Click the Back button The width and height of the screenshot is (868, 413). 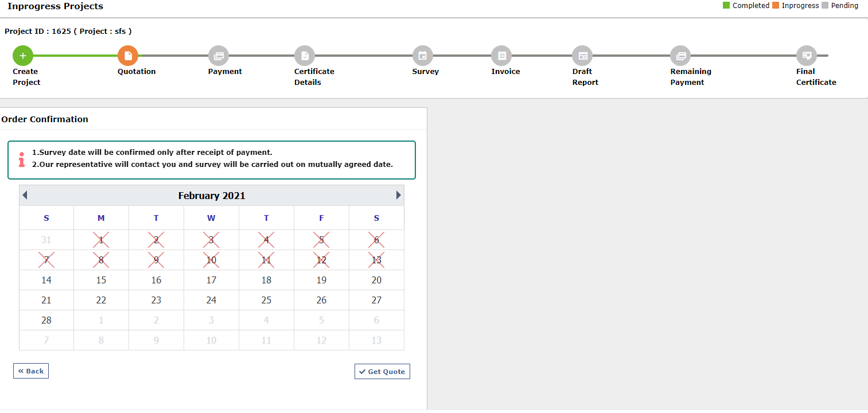coord(31,371)
